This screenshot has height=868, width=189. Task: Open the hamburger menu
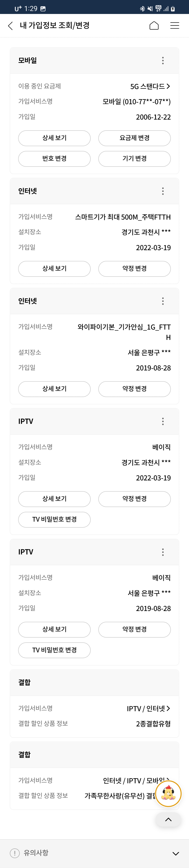pos(174,26)
